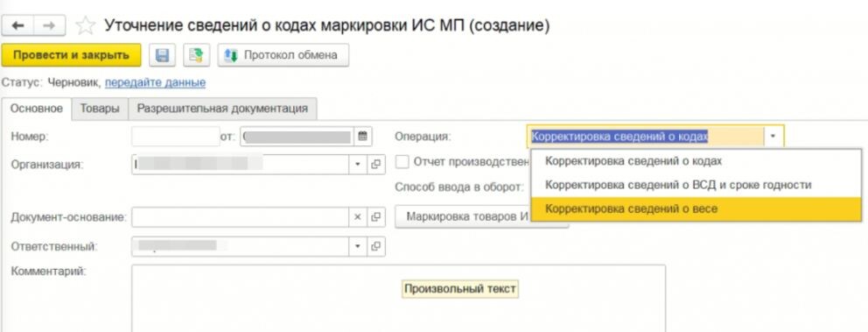
Task: Open the calendar picker next to date field
Action: point(362,136)
